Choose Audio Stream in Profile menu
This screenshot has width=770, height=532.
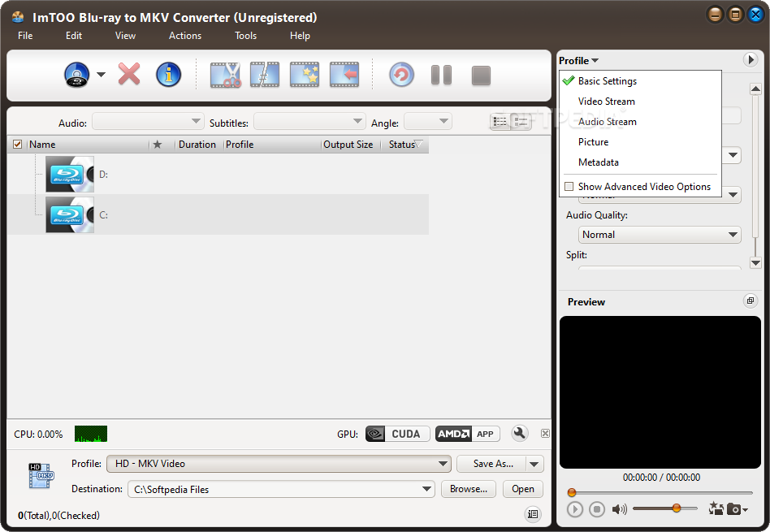[640, 121]
